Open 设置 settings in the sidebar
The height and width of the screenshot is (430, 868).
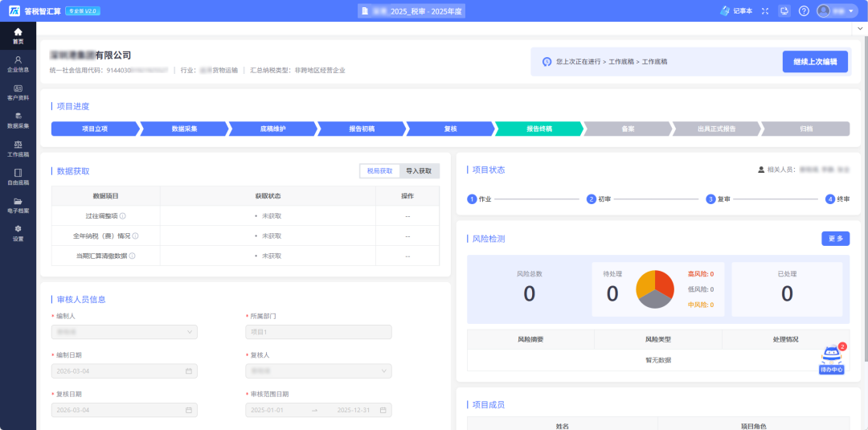click(18, 234)
